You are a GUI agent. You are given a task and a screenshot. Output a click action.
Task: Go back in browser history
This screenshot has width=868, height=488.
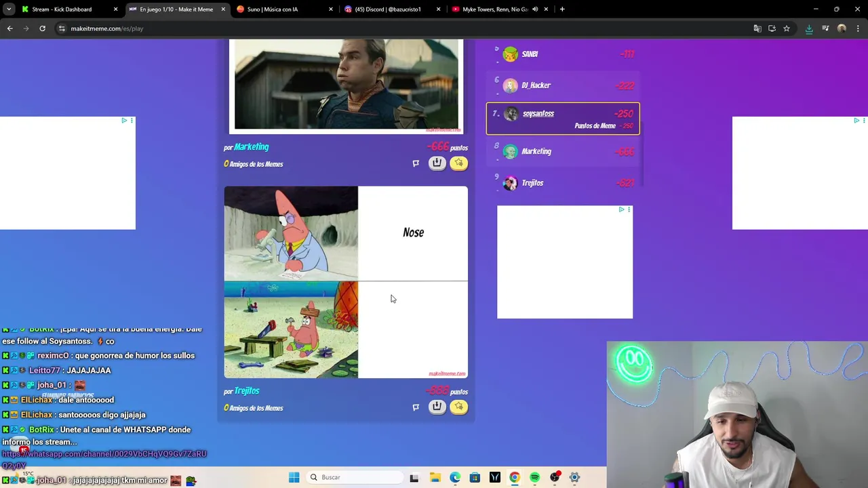point(9,28)
